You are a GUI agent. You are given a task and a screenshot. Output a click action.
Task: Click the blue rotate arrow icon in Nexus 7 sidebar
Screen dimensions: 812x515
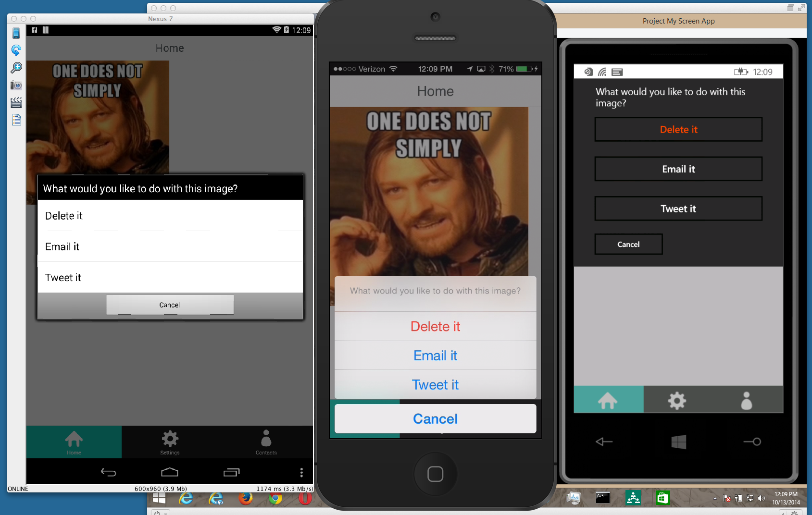(16, 50)
